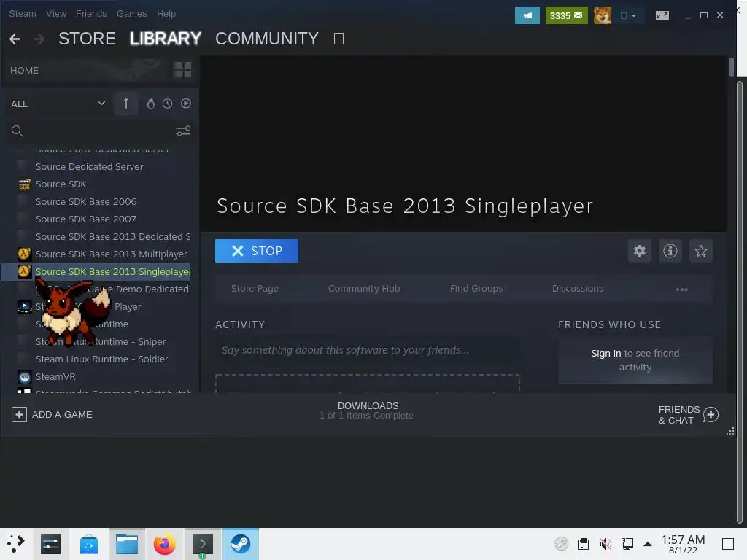Select Steam Linux Runtime - Soldier
The height and width of the screenshot is (560, 747).
101,359
